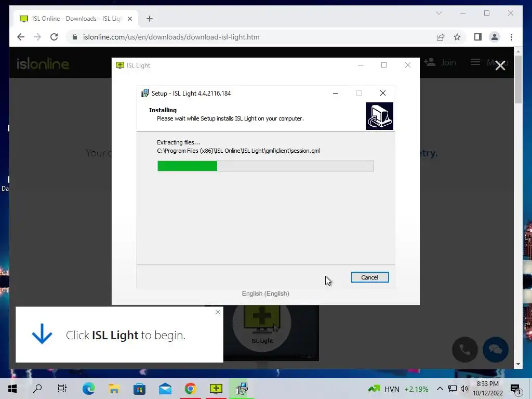Open network status tray icon
The width and height of the screenshot is (532, 399).
(x=453, y=389)
